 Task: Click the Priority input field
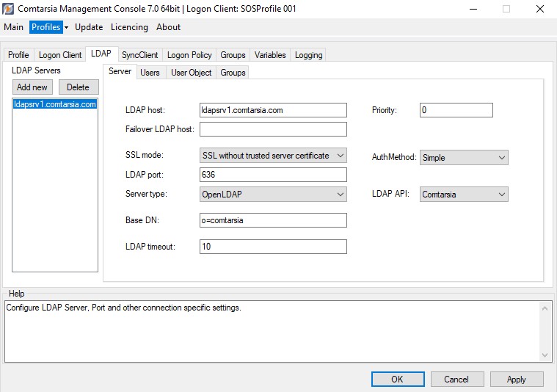[x=456, y=110]
